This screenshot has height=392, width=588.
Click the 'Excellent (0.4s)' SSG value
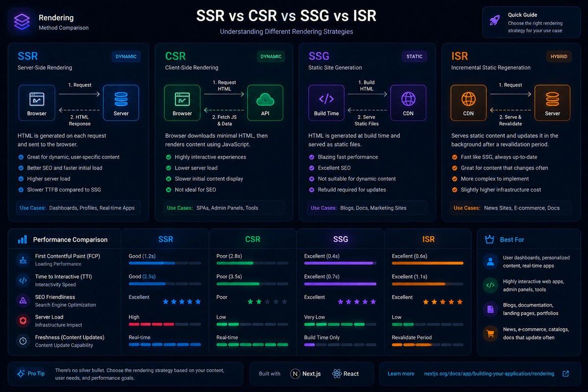[x=322, y=256]
